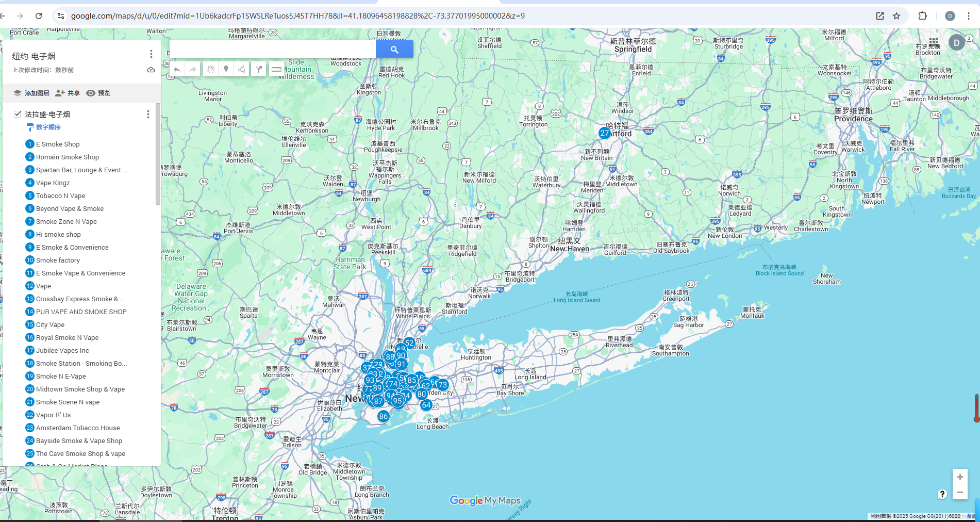Pick the ruler measure distance tool
The height and width of the screenshot is (522, 980).
coord(276,70)
